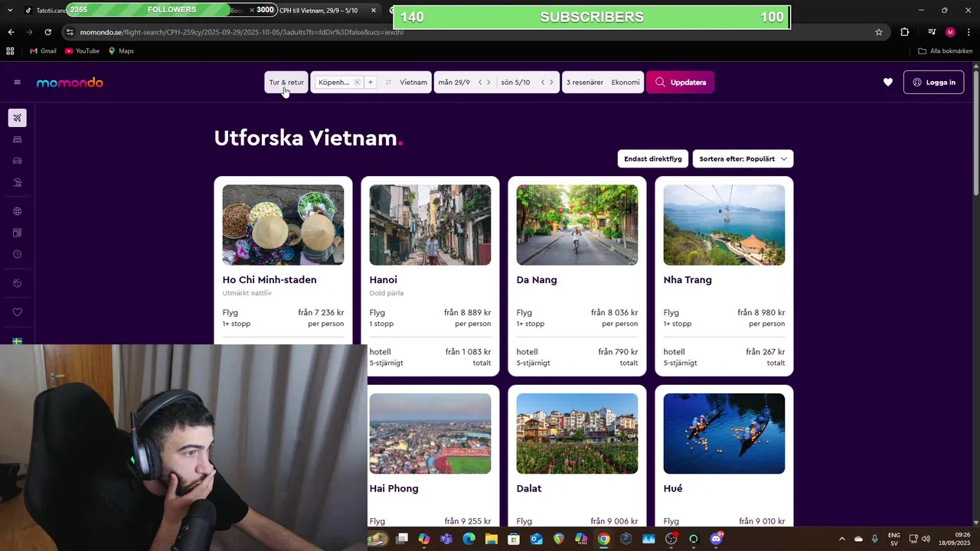Open the Hanoi street photo
This screenshot has height=551, width=980.
click(x=430, y=225)
